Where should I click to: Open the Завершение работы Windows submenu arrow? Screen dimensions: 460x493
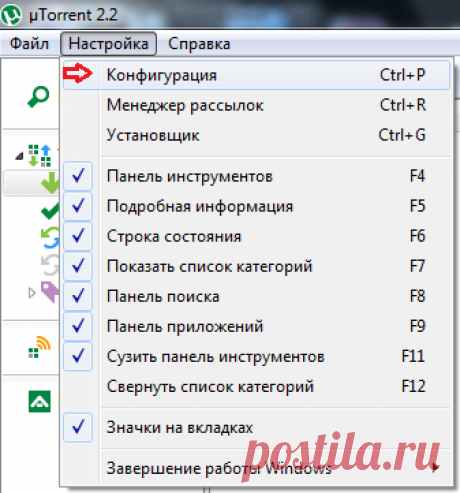coord(434,469)
